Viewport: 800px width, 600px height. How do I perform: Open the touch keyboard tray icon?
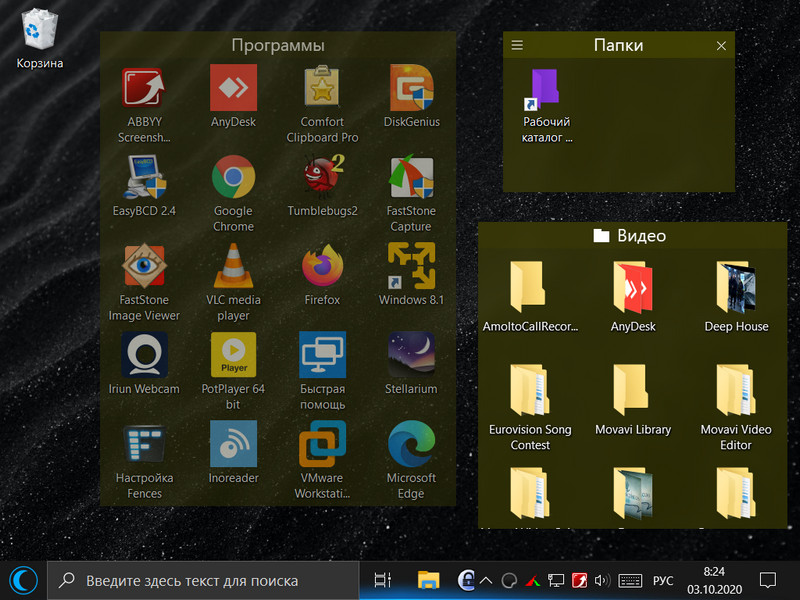(x=630, y=581)
